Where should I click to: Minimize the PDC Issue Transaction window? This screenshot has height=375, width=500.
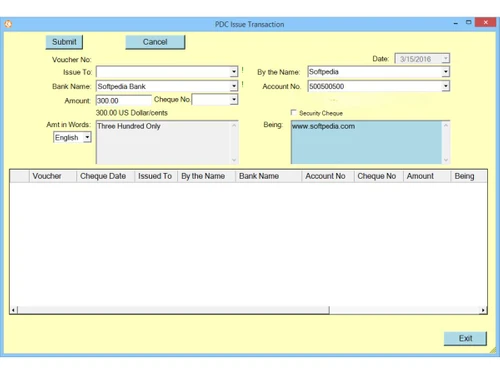tap(456, 23)
